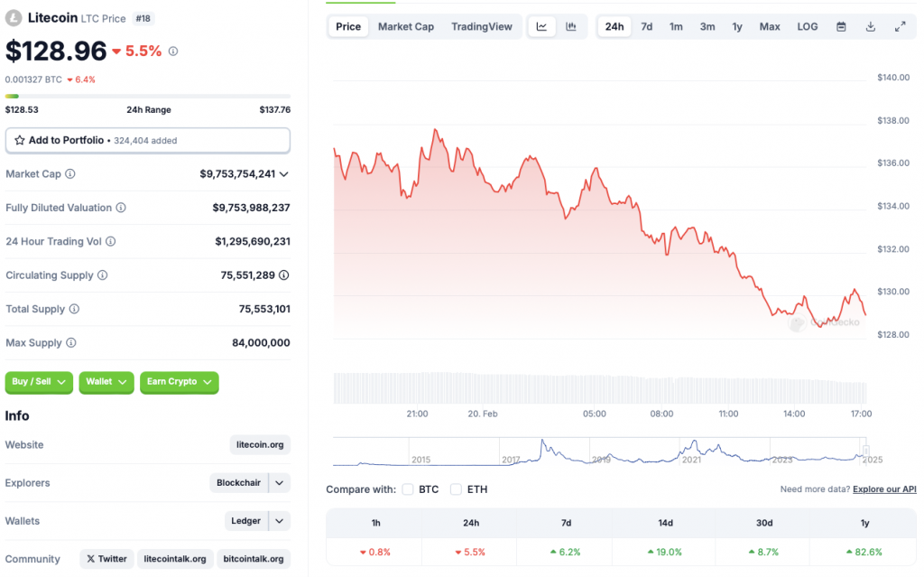This screenshot has height=577, width=924.
Task: Expand the Explorers dropdown arrow beside Blockchair
Action: tap(280, 482)
